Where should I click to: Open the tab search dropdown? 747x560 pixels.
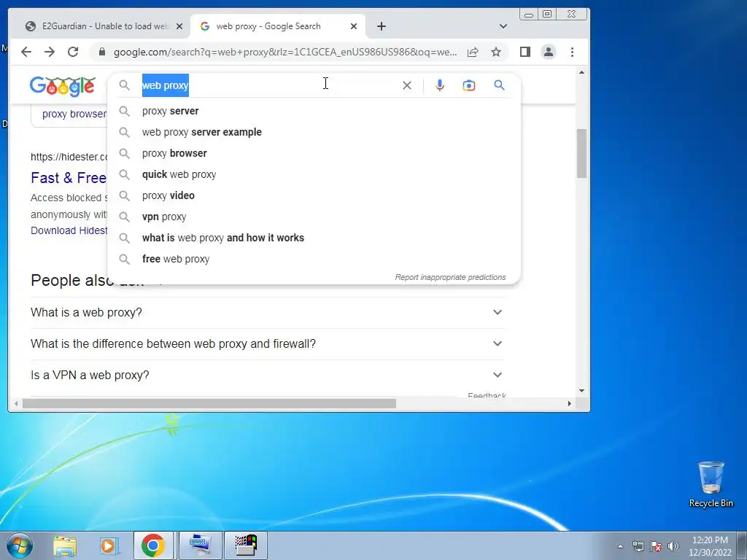(503, 26)
